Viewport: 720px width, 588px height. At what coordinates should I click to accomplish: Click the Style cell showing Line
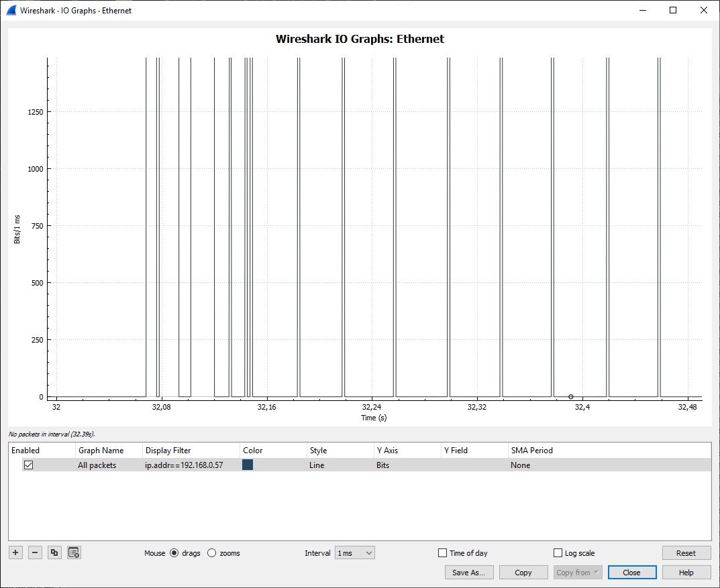(317, 465)
